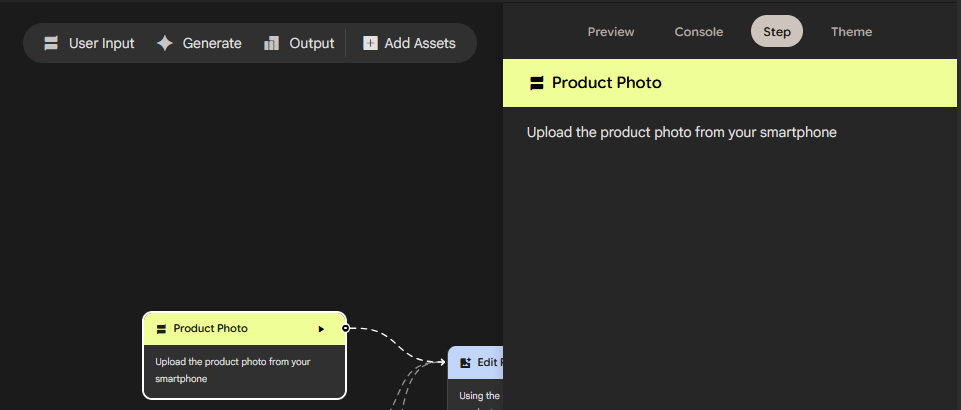Click the Output label in toolbar

point(311,43)
